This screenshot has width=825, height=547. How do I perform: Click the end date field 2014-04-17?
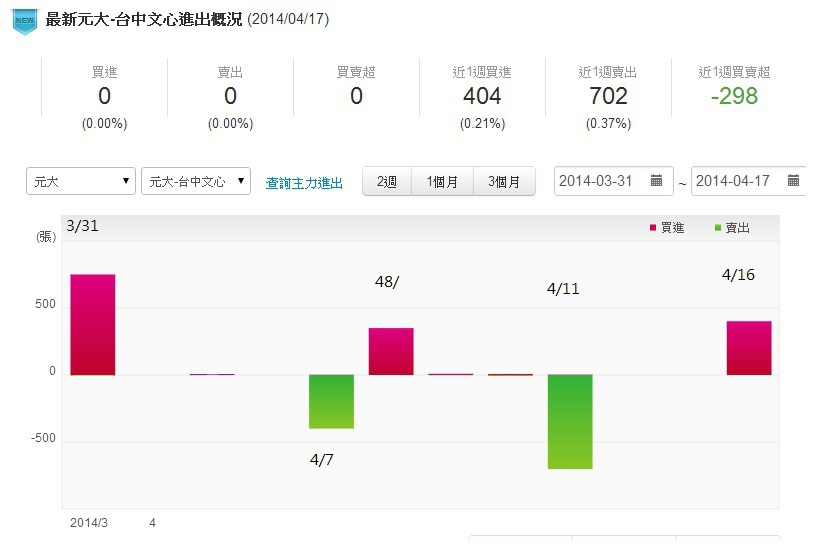coord(749,181)
